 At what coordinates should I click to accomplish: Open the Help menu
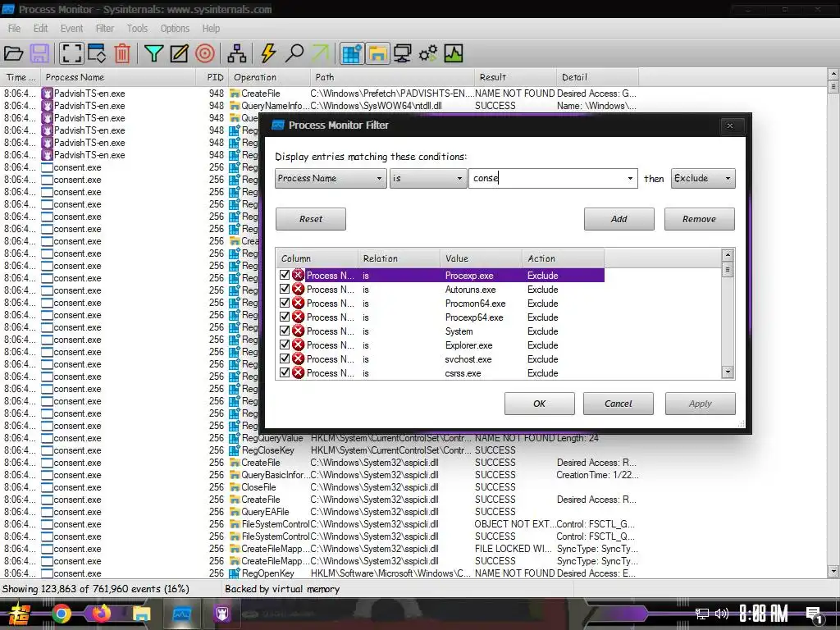click(211, 29)
